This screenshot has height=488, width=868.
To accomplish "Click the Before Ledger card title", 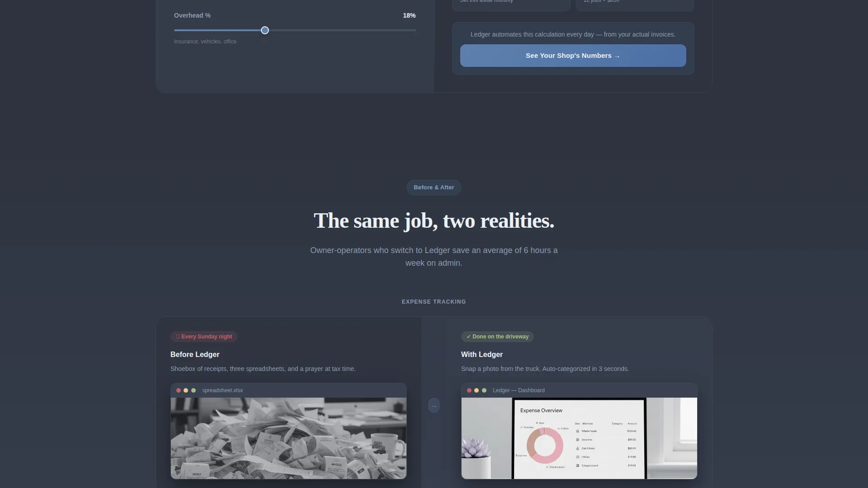I will coord(195,355).
